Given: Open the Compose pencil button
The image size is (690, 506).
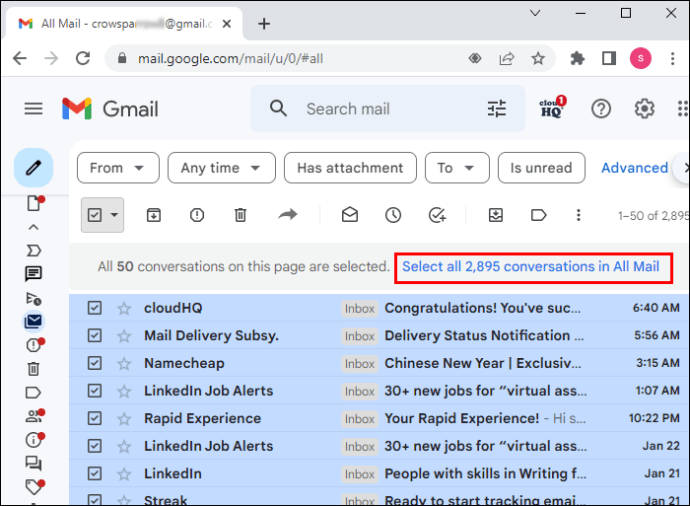Looking at the screenshot, I should (x=33, y=168).
